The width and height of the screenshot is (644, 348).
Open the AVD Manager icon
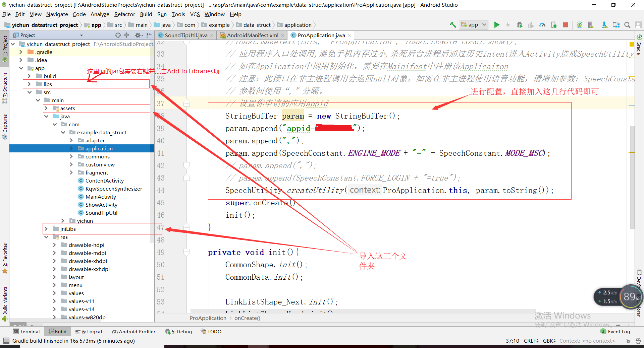coord(591,25)
